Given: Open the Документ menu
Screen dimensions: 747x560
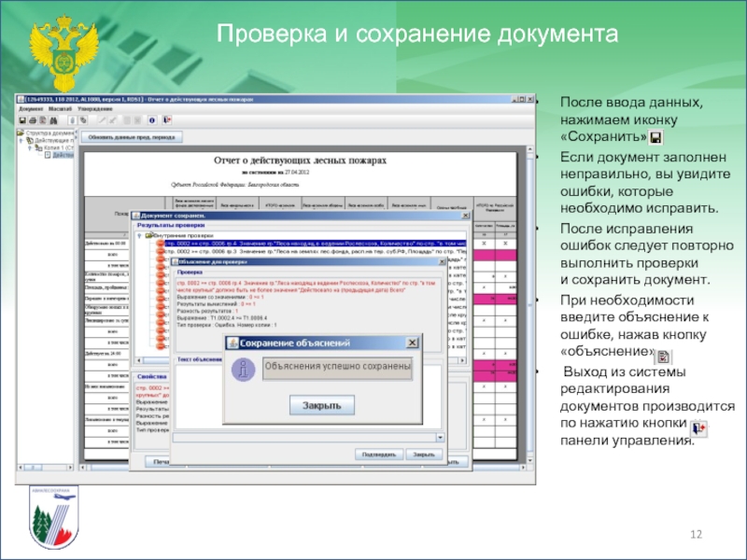Looking at the screenshot, I should point(31,109).
